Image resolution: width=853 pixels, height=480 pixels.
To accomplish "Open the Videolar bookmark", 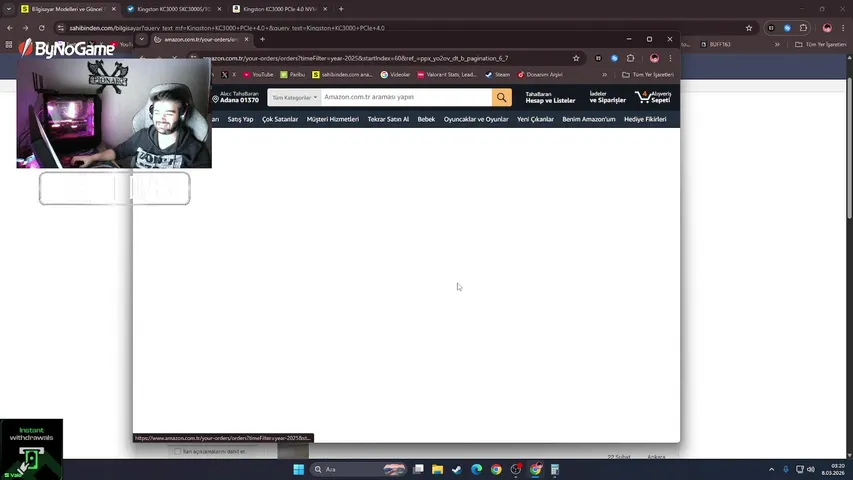I will [395, 75].
